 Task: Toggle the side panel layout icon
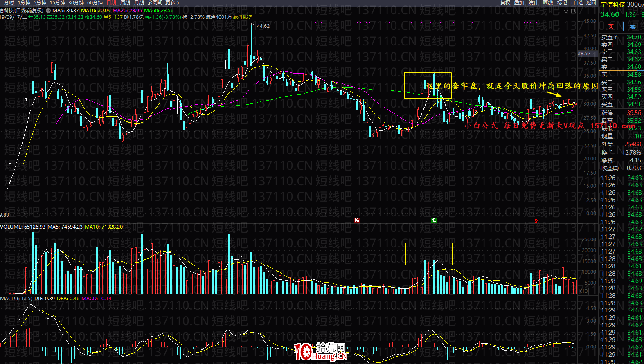pos(574,11)
